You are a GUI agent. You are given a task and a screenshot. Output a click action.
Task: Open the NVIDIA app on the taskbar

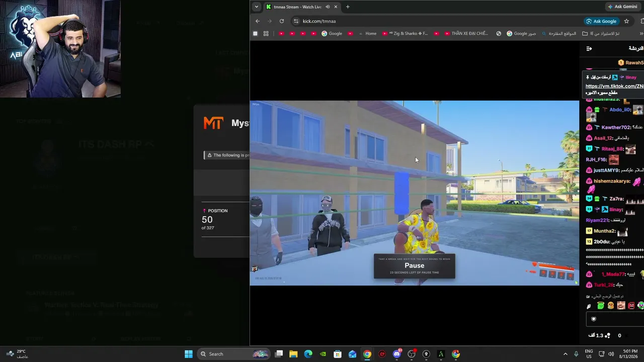[323, 354]
